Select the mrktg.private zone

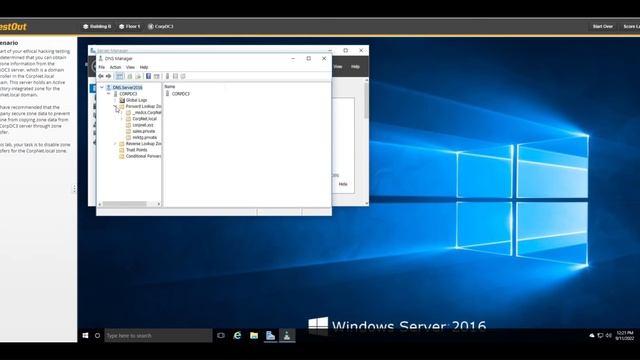145,138
